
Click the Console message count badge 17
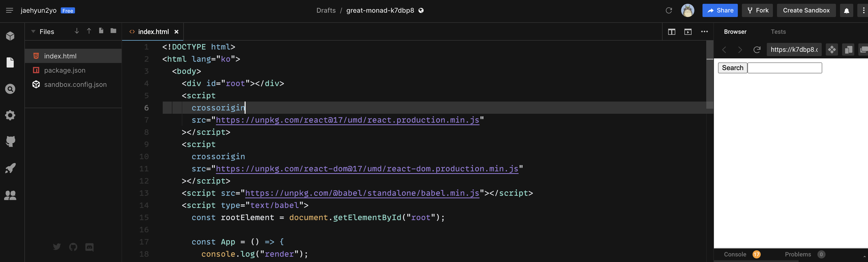(756, 254)
